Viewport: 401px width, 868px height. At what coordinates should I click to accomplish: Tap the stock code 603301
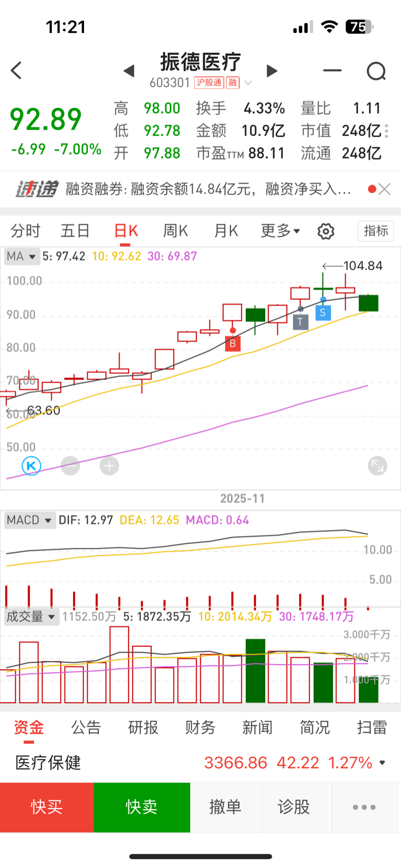point(170,83)
